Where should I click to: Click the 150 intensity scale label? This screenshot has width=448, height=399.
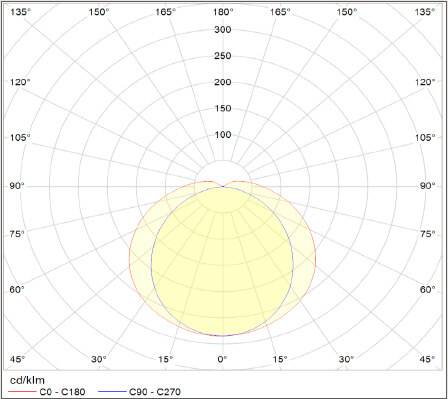click(x=223, y=108)
